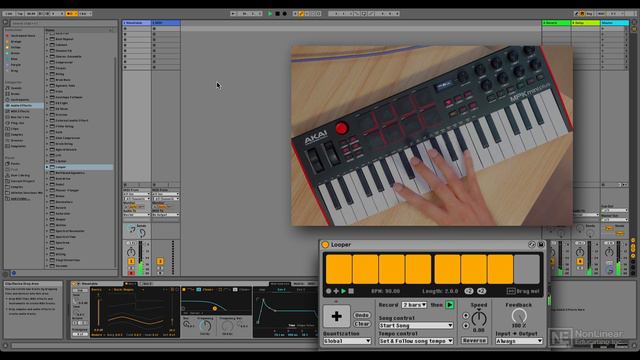The width and height of the screenshot is (640, 360).
Task: Click Looper speed down arrow button
Action: click(x=466, y=325)
